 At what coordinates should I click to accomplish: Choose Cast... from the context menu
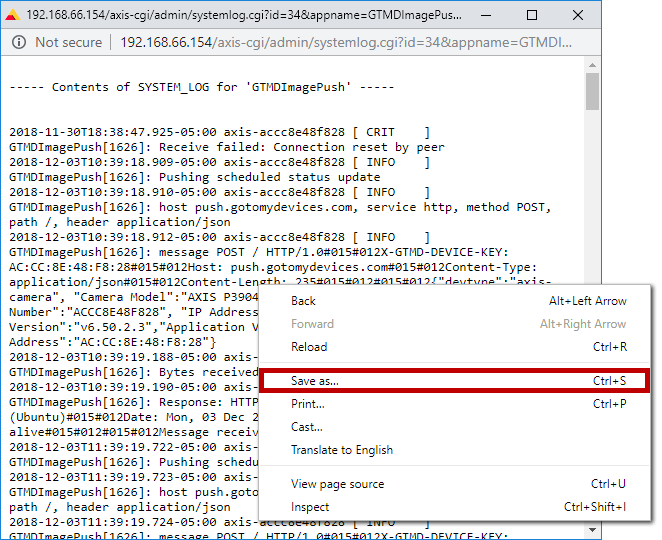coord(307,427)
